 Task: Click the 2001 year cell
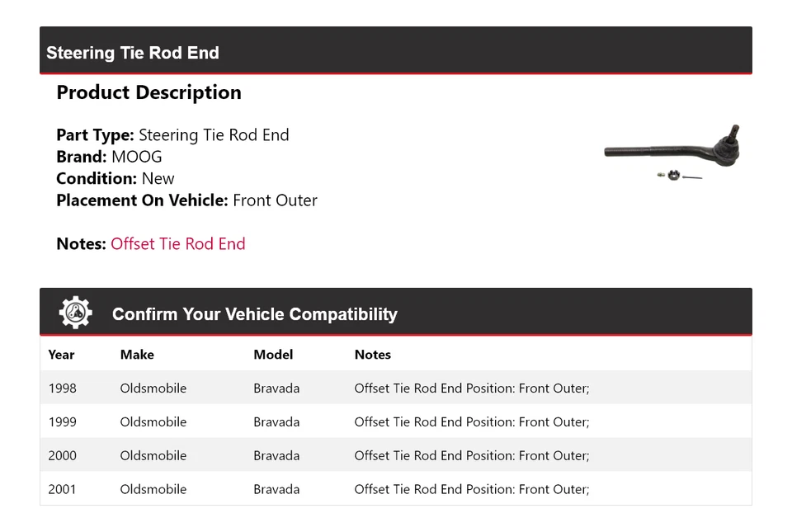[x=62, y=489]
